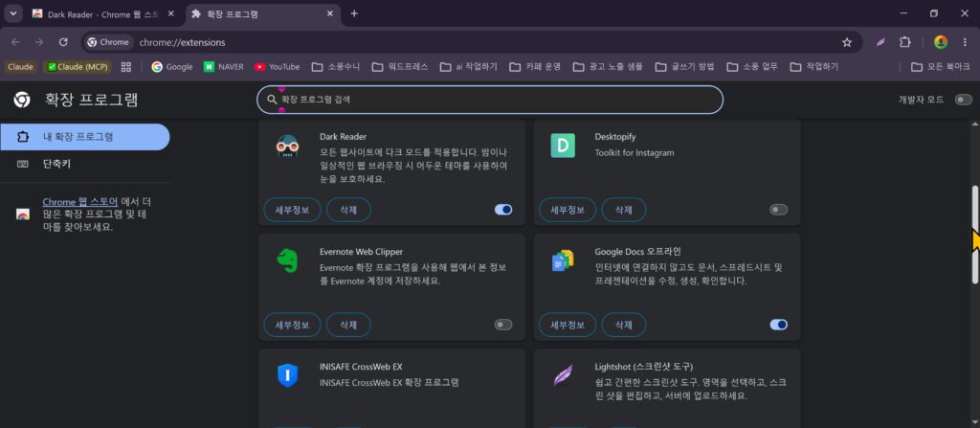Open Chrome's three-dot menu
Viewport: 980px width, 428px height.
click(964, 42)
